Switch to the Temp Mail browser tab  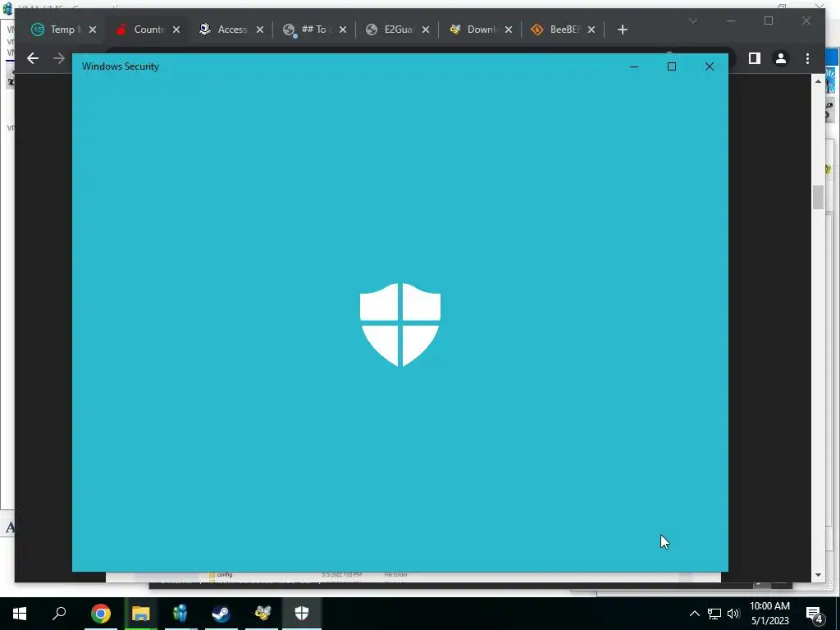pyautogui.click(x=63, y=30)
